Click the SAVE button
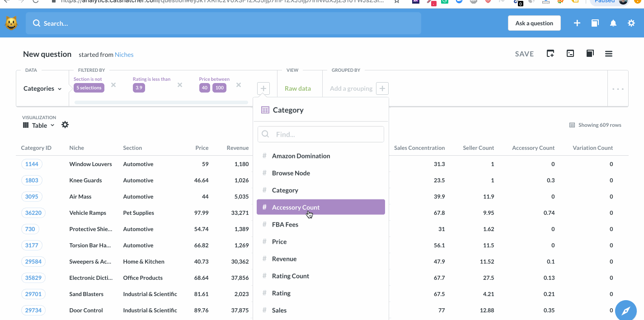 tap(524, 54)
